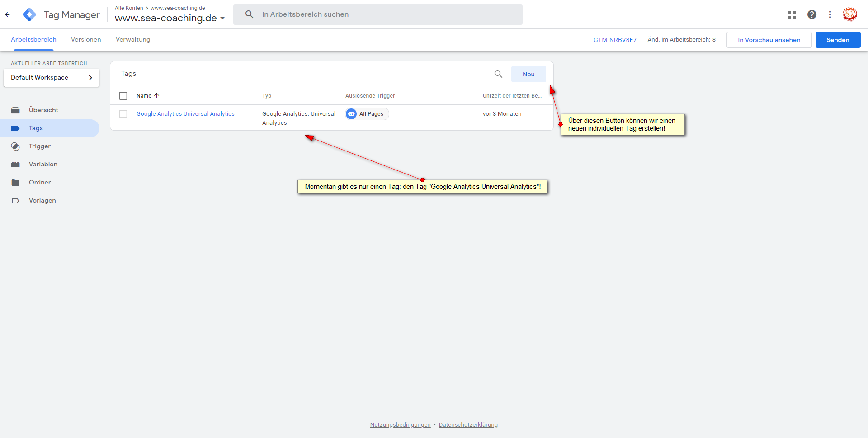Toggle the select-all tags checkbox
Image resolution: width=868 pixels, height=438 pixels.
tap(123, 96)
